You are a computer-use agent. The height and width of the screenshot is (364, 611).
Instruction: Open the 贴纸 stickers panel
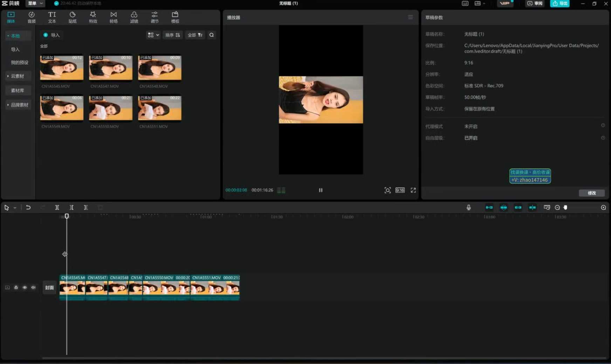tap(73, 17)
